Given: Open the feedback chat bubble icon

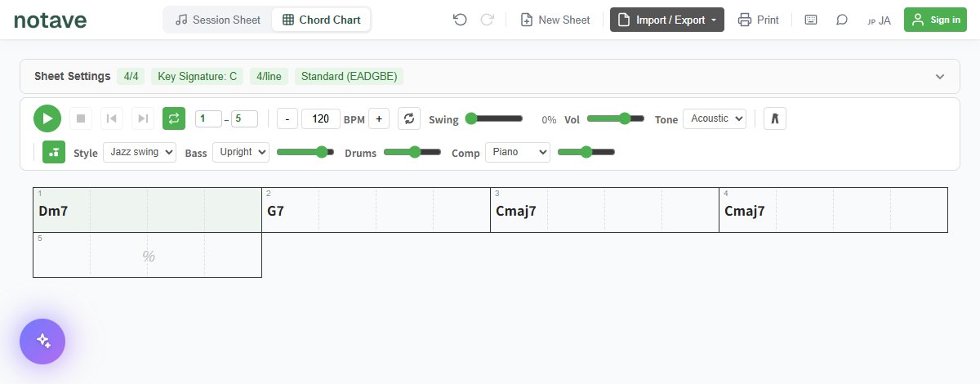Looking at the screenshot, I should tap(842, 20).
